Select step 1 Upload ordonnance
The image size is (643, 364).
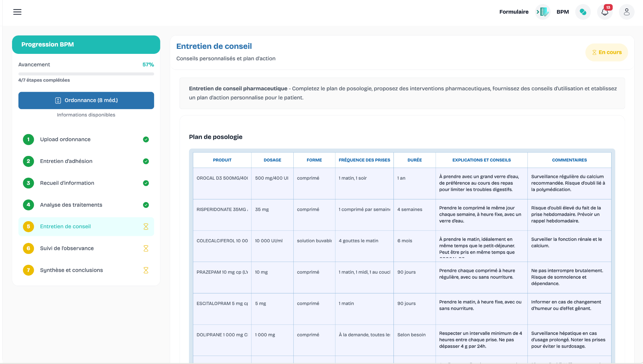pyautogui.click(x=86, y=140)
